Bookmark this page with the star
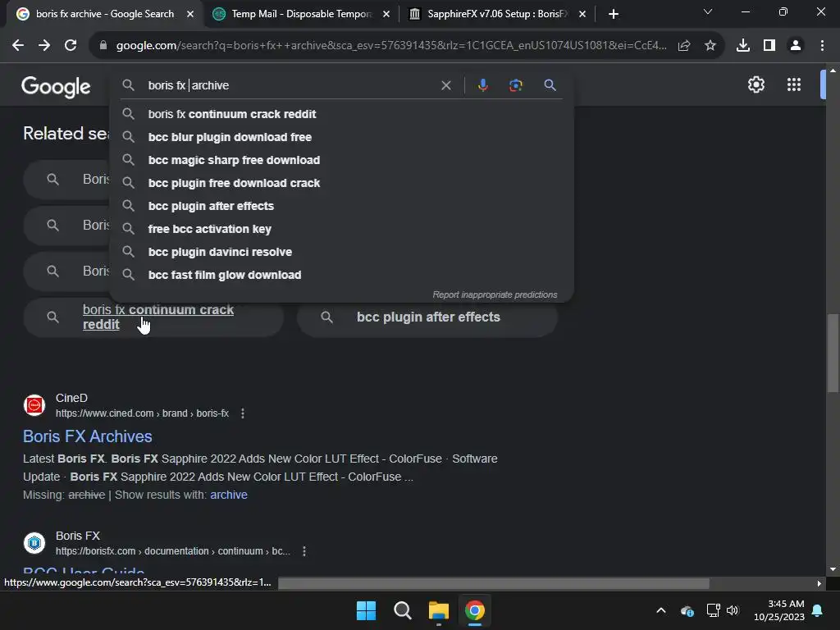Screen dimensions: 840x630 [x=710, y=46]
